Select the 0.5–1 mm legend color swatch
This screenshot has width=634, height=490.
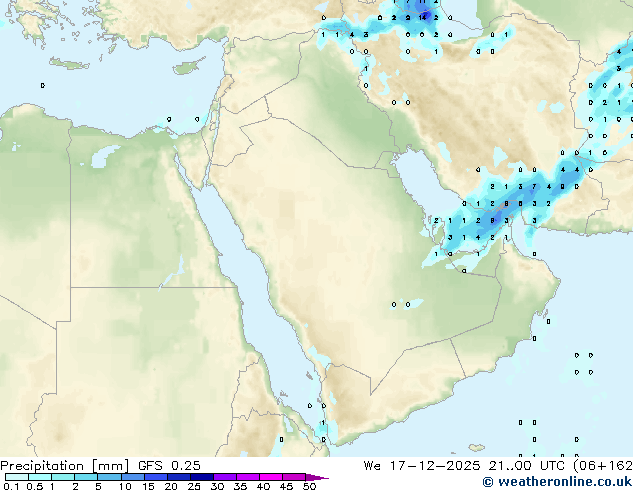(40, 477)
